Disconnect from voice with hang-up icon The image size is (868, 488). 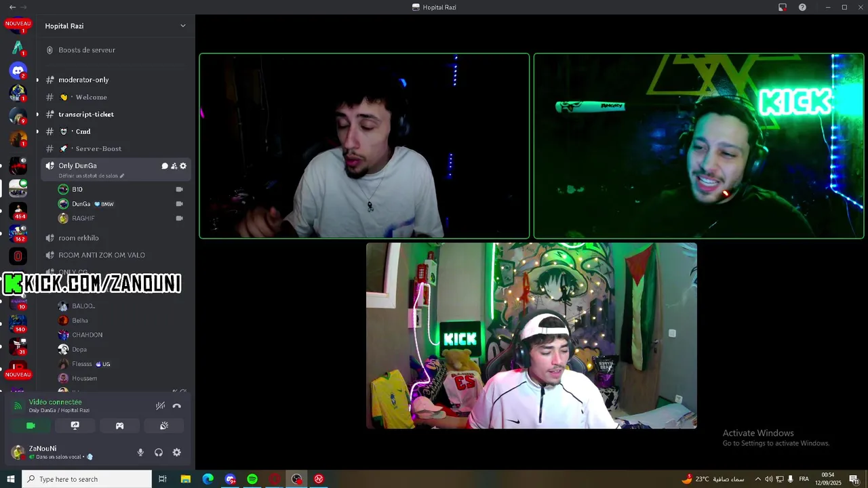(x=177, y=406)
